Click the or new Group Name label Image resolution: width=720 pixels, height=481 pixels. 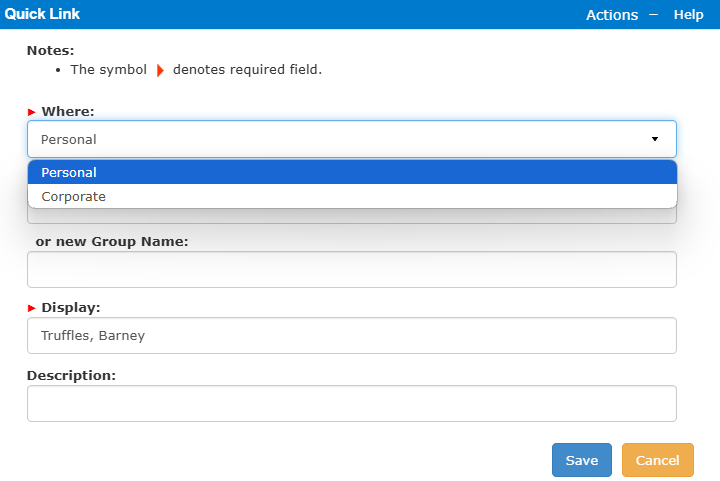point(112,241)
